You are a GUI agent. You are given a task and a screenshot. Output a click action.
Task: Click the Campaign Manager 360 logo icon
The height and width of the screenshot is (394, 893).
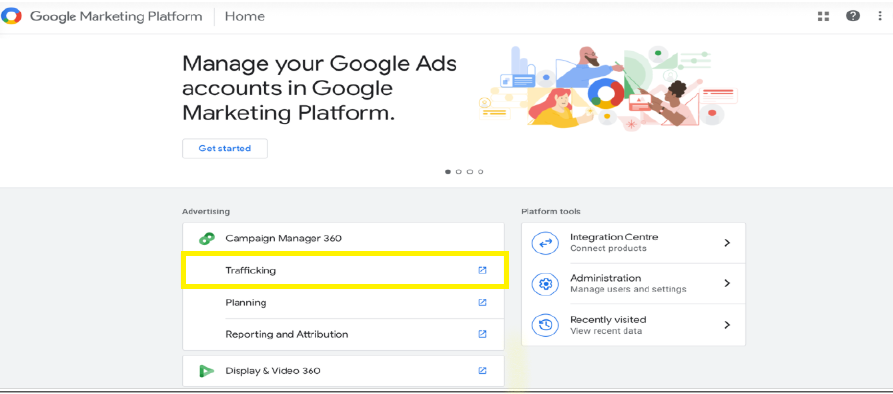pos(206,239)
